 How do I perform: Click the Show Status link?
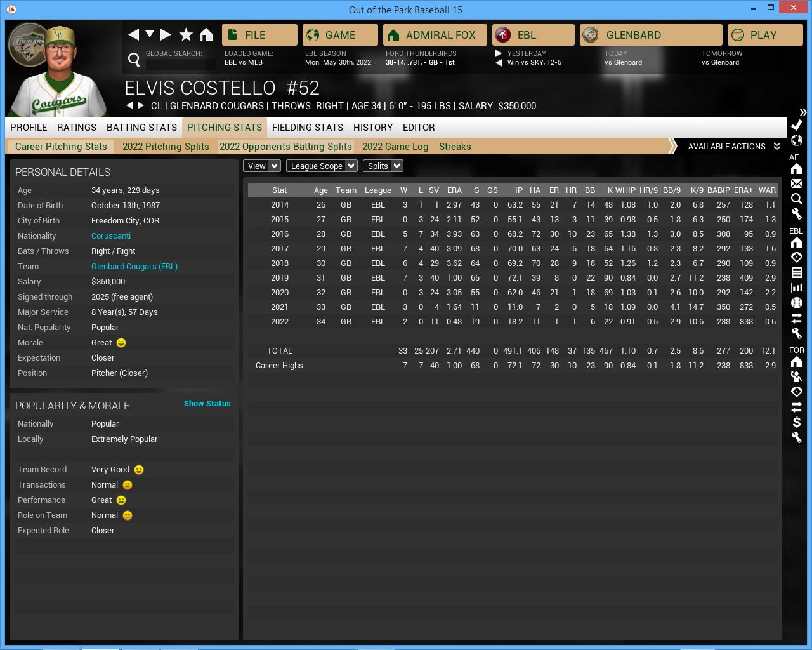[207, 404]
